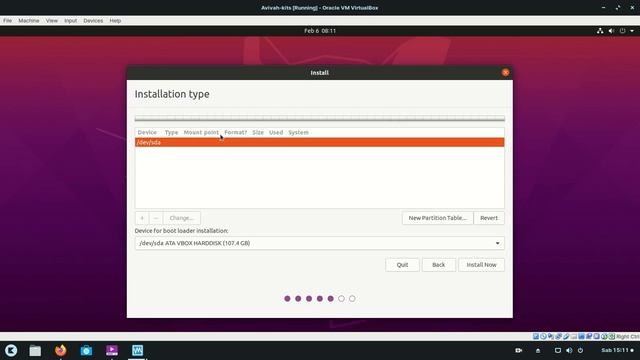Open the Input menu
This screenshot has width=640, height=360.
coord(70,20)
